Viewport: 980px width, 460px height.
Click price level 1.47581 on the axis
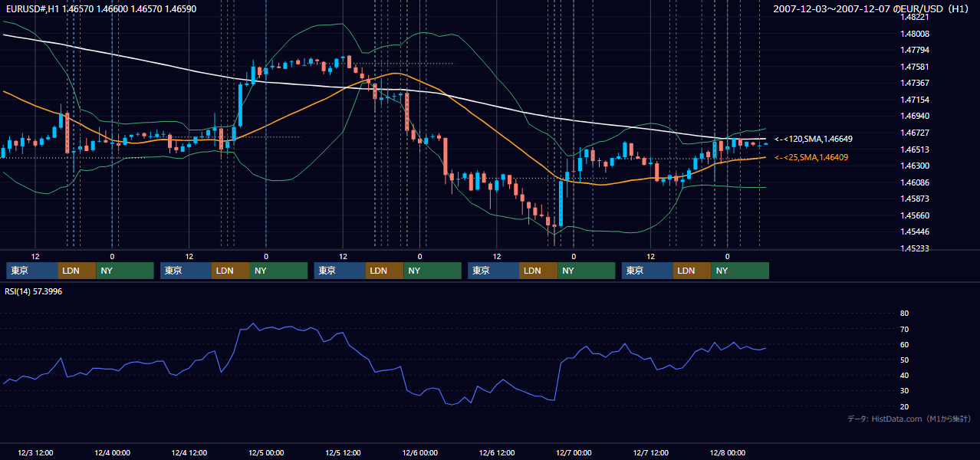click(x=915, y=67)
